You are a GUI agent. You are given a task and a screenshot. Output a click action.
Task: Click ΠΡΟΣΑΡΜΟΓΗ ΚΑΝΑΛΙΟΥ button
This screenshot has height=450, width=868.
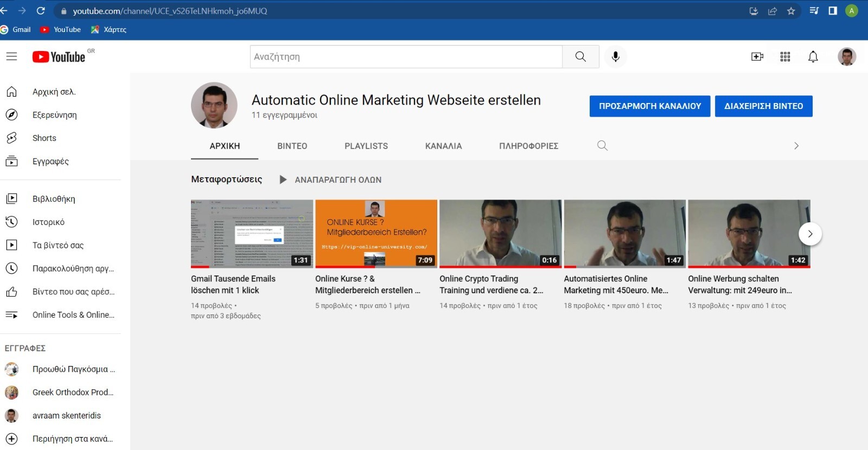point(650,106)
